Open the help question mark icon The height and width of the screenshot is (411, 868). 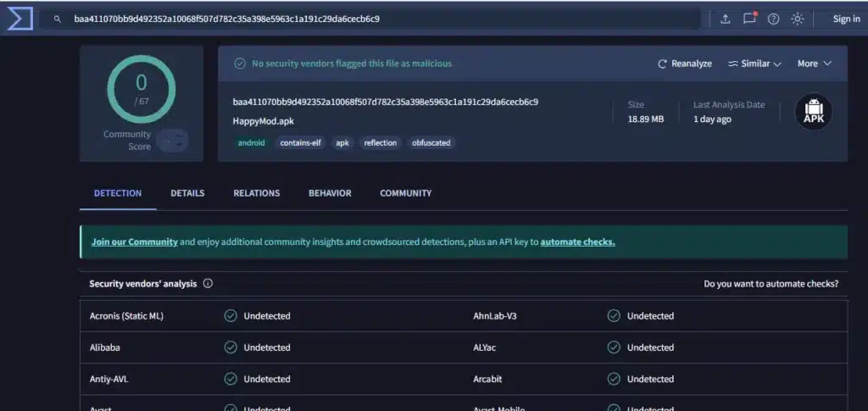click(773, 19)
